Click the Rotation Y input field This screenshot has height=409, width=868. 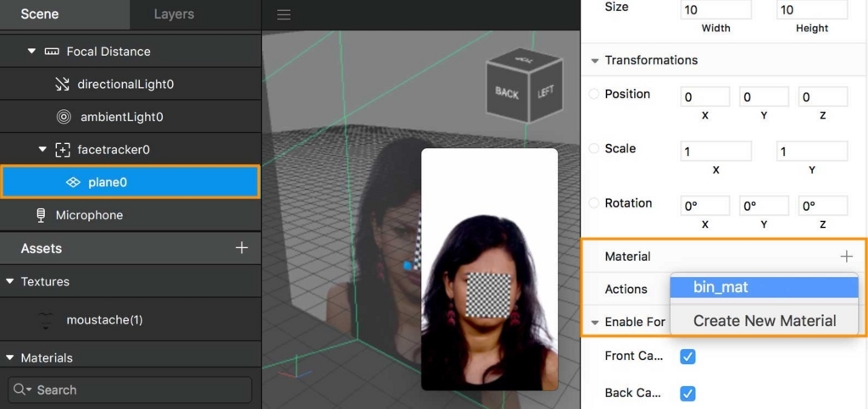pyautogui.click(x=764, y=206)
